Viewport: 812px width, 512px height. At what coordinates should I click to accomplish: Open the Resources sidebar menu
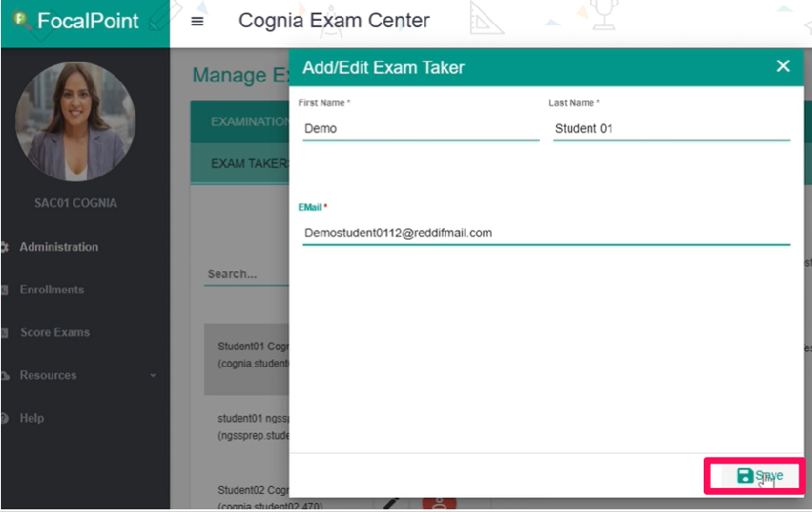(47, 375)
